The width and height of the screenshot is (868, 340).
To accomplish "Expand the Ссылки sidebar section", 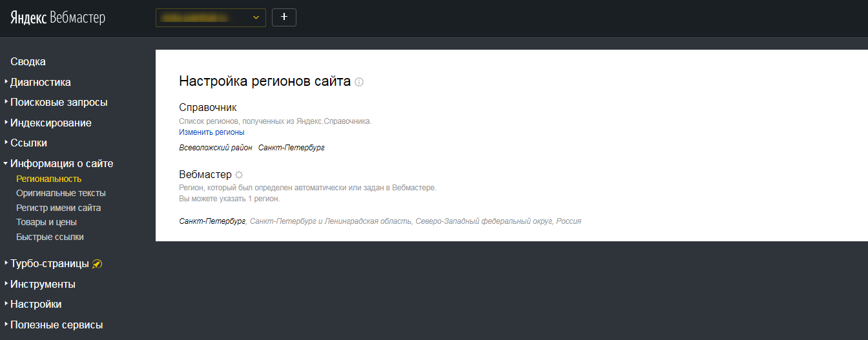I will (28, 143).
